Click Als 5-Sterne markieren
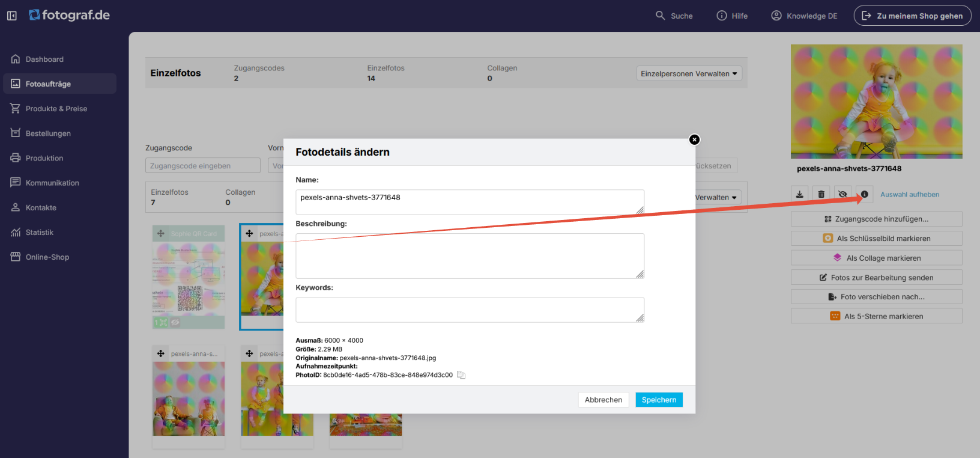Image resolution: width=980 pixels, height=458 pixels. (876, 316)
